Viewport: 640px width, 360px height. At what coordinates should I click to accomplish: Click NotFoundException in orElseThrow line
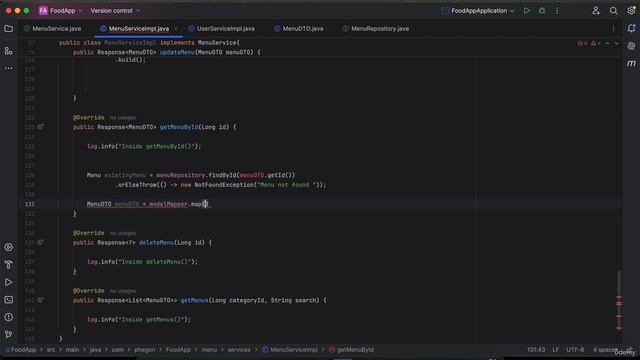click(224, 185)
